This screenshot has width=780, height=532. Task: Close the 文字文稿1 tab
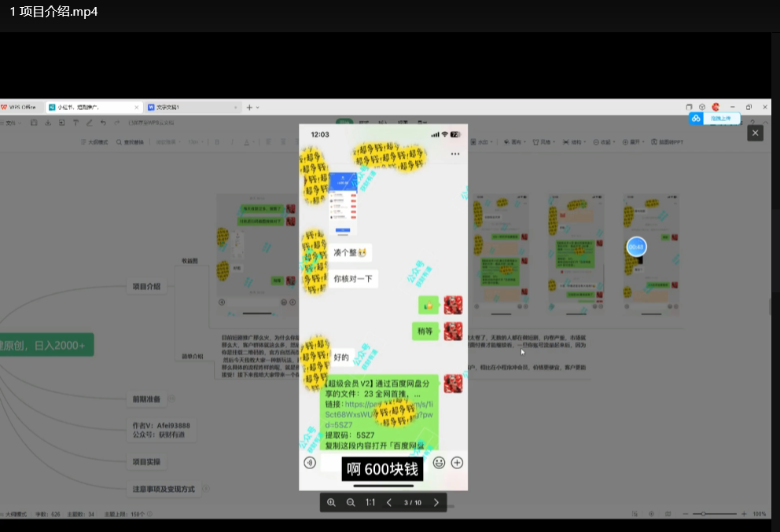(x=236, y=108)
